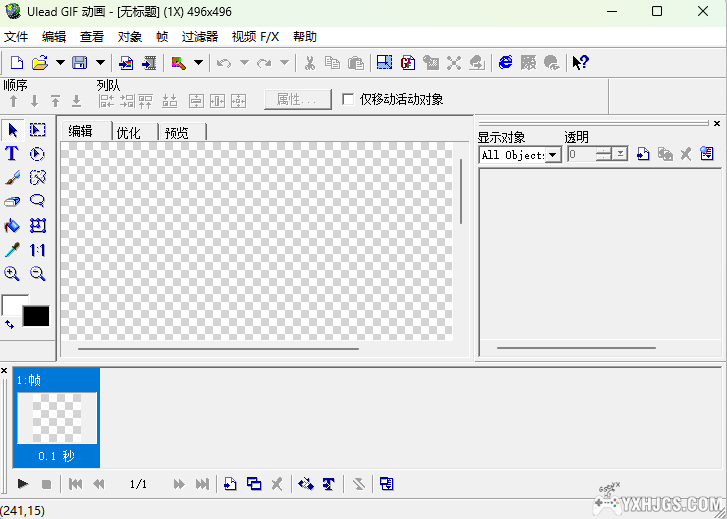Open the tween frames icon
The height and width of the screenshot is (519, 727).
point(306,484)
